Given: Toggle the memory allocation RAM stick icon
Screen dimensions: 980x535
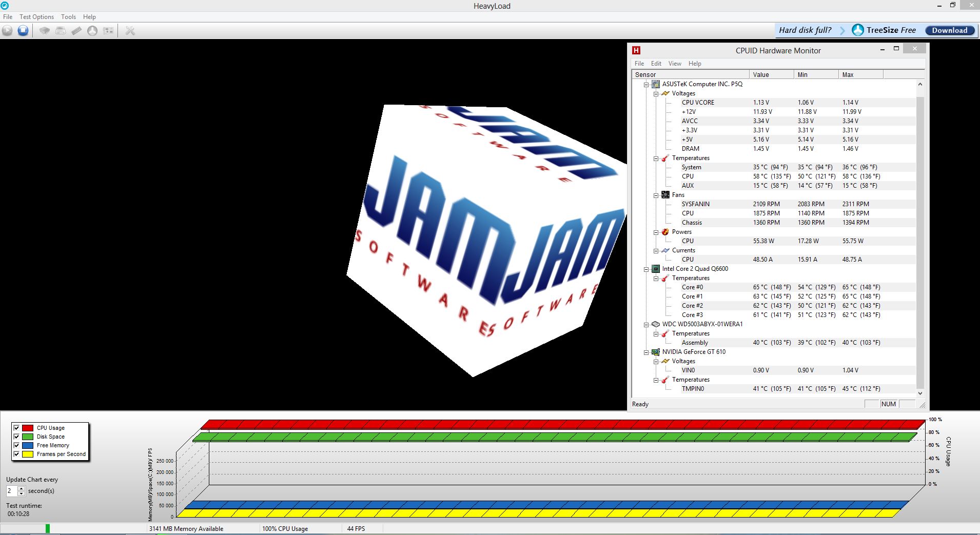Looking at the screenshot, I should (x=76, y=31).
